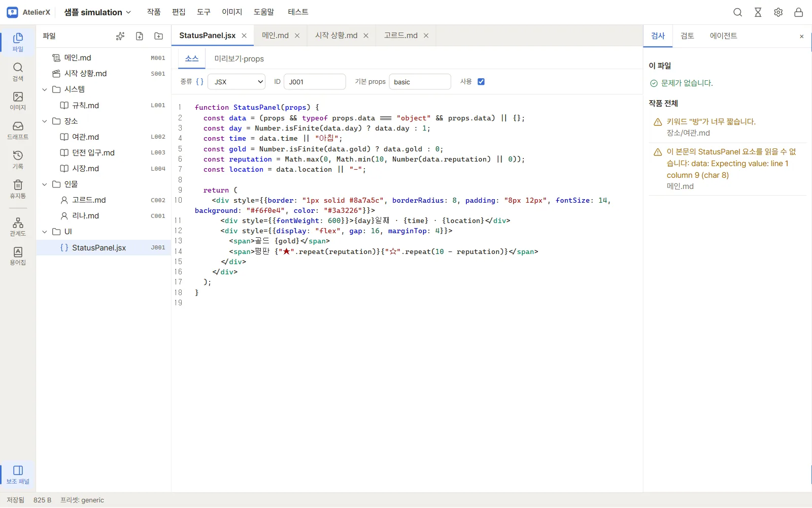Image resolution: width=812 pixels, height=508 pixels.
Task: Open the 도구 menu
Action: (x=204, y=12)
